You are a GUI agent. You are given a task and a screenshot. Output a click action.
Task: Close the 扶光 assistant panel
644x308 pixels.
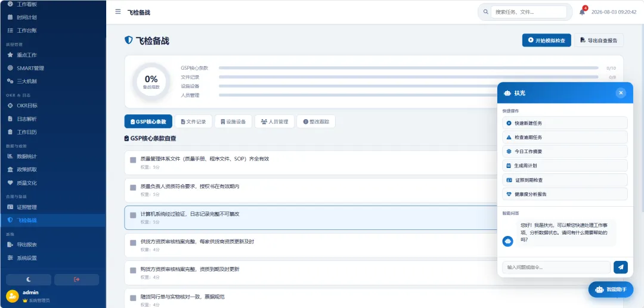(621, 93)
